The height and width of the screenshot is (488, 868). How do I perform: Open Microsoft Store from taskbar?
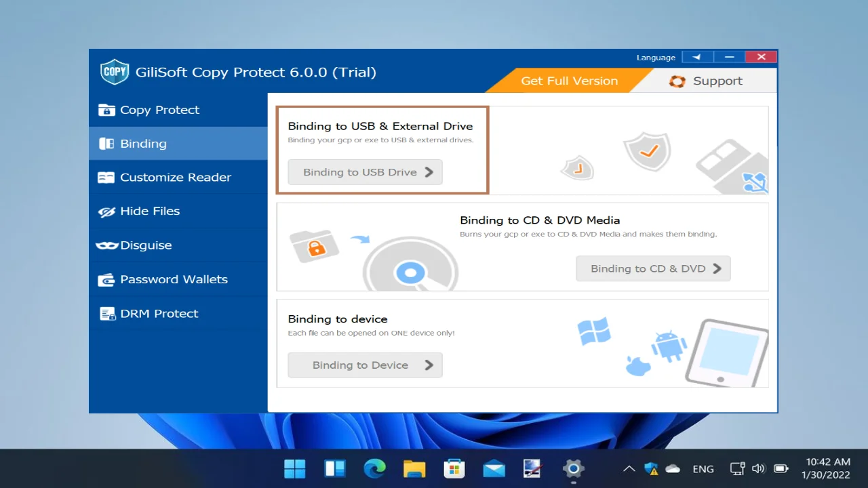[454, 468]
